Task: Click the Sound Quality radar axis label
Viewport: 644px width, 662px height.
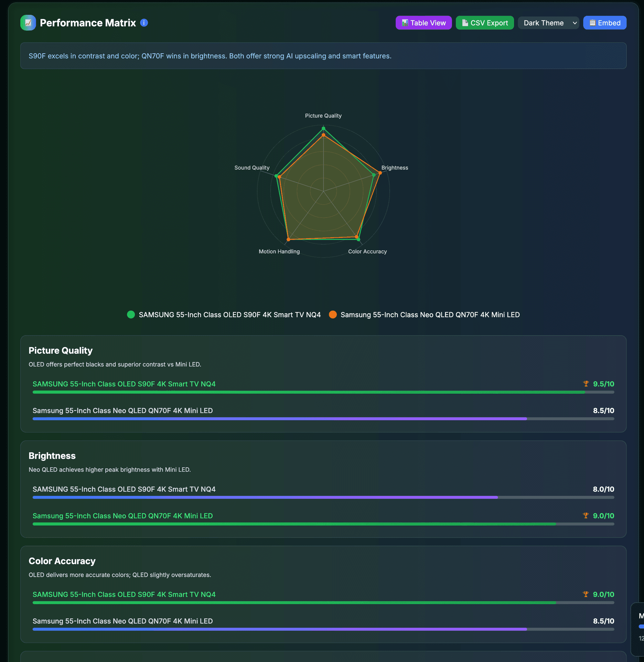Action: [252, 168]
